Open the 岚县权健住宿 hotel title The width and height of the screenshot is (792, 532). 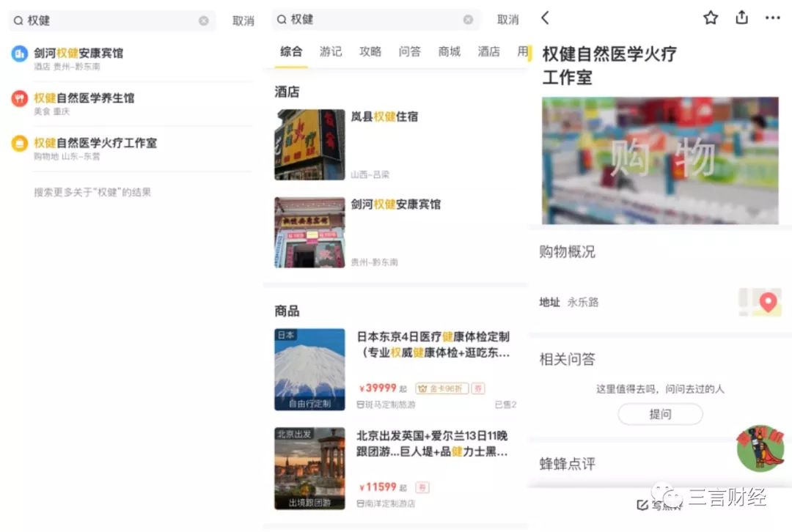[x=384, y=117]
